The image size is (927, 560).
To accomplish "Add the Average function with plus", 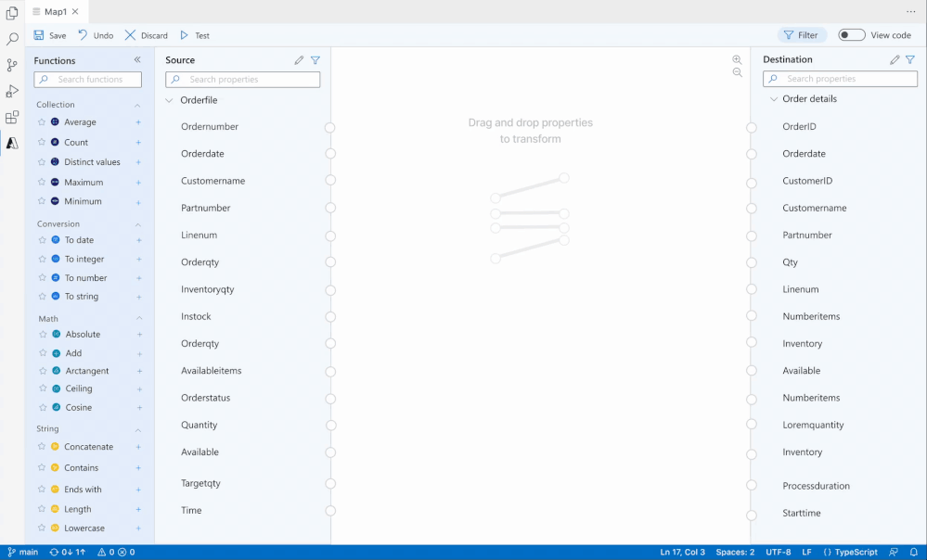I will (138, 122).
